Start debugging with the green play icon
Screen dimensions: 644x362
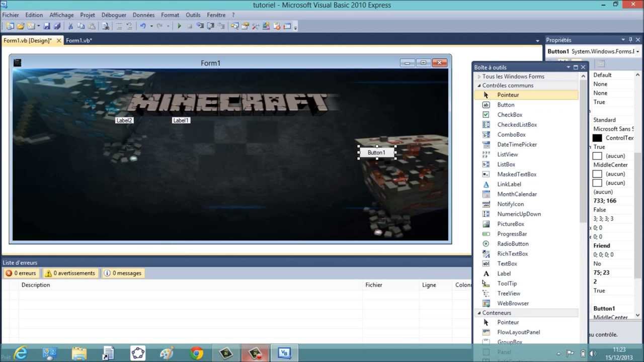[x=179, y=26]
